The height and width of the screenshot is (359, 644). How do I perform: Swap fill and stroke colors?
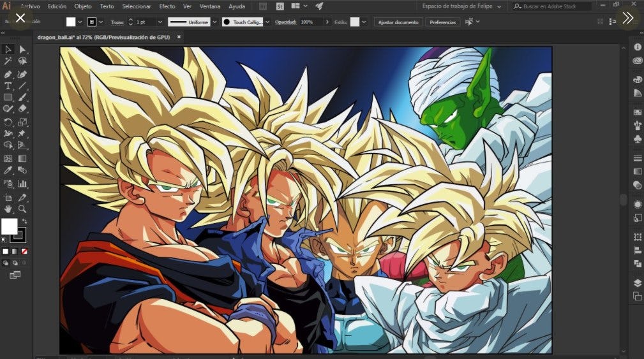(x=24, y=221)
